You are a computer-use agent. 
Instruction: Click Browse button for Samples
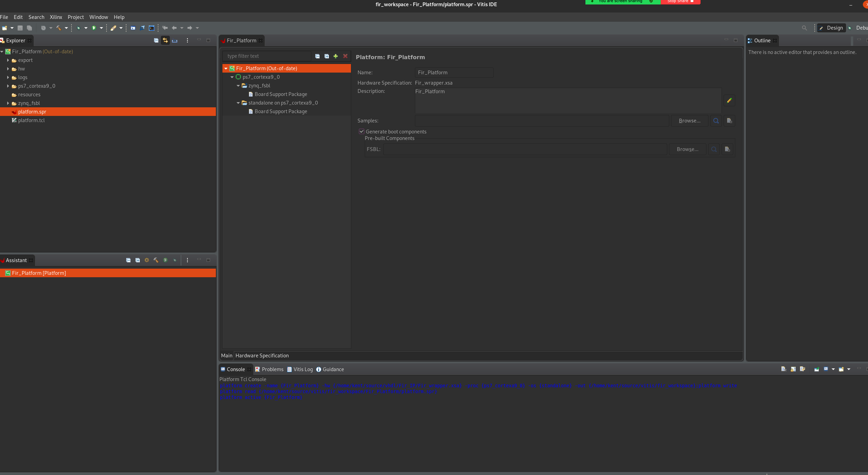point(690,121)
